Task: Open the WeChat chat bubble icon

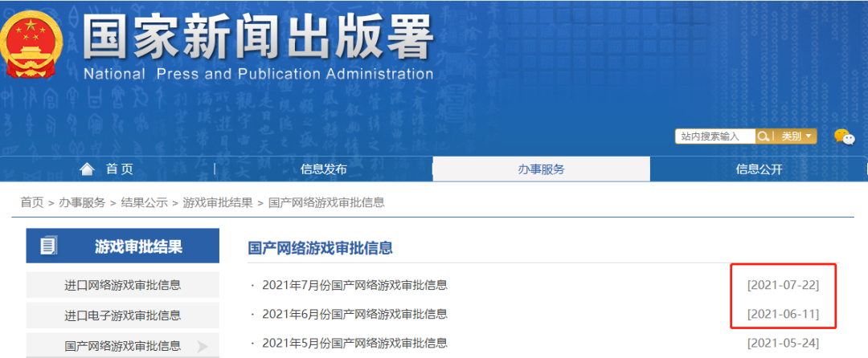Action: (x=844, y=137)
